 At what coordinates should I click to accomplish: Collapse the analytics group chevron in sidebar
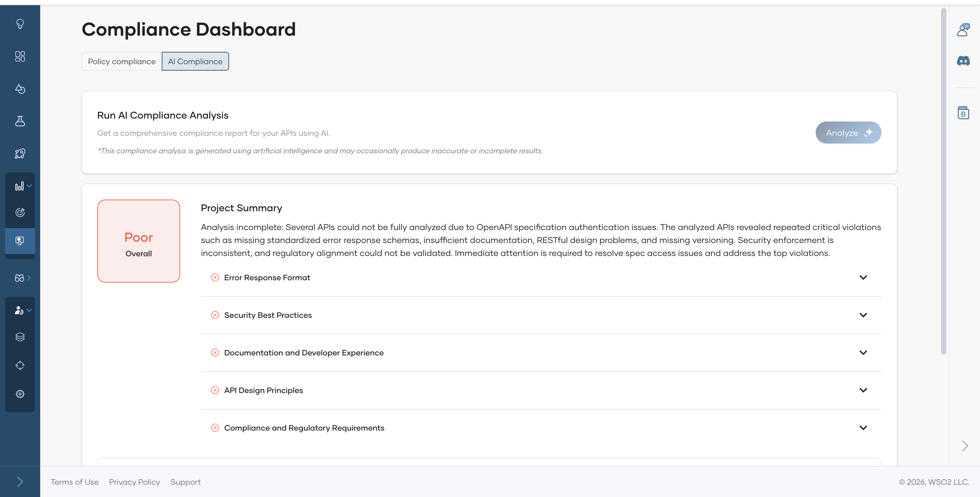coord(29,186)
